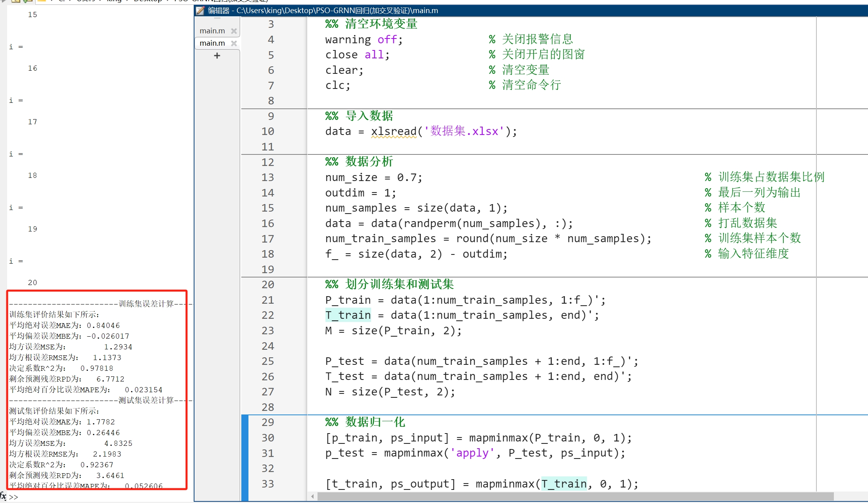Click the editor pencil icon in title bar
This screenshot has height=503, width=868.
[x=201, y=11]
